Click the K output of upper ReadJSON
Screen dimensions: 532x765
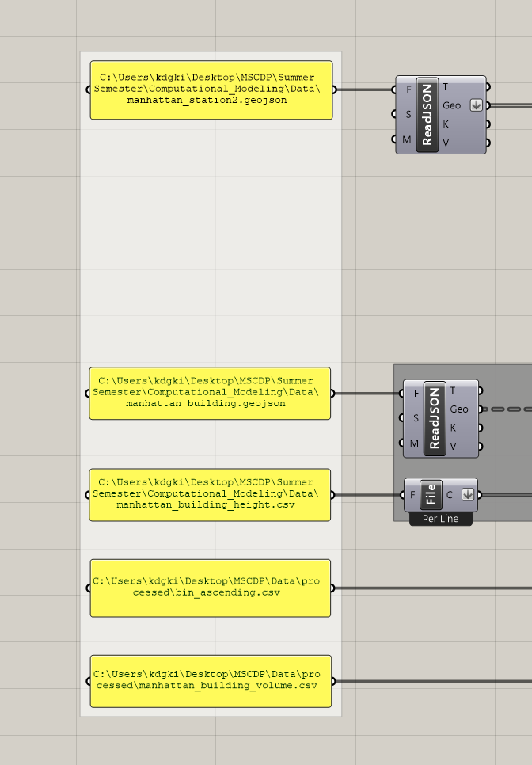(x=445, y=124)
